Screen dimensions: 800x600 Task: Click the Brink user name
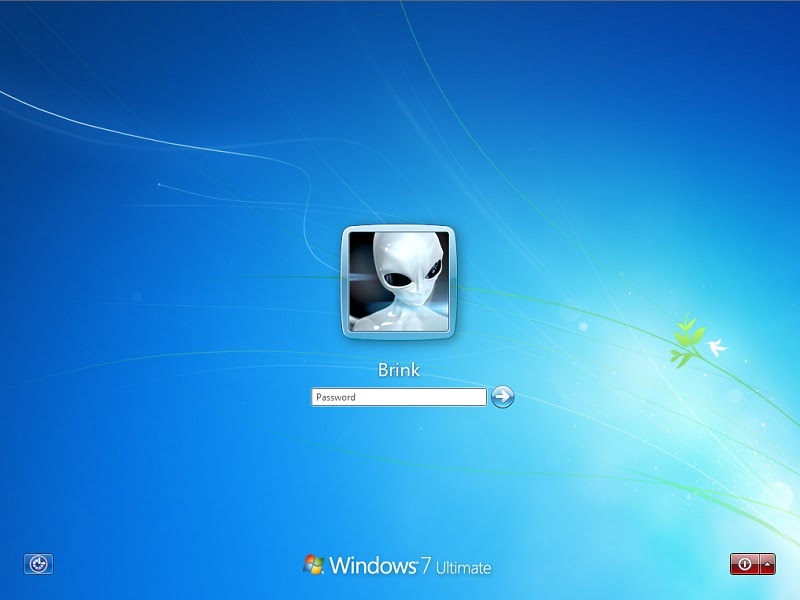click(398, 369)
